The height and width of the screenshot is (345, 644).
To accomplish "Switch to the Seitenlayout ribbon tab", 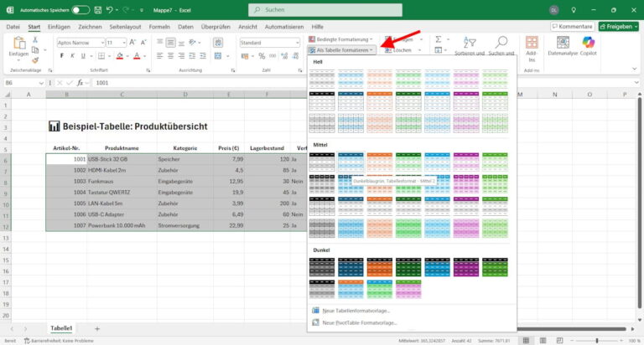I will click(125, 27).
